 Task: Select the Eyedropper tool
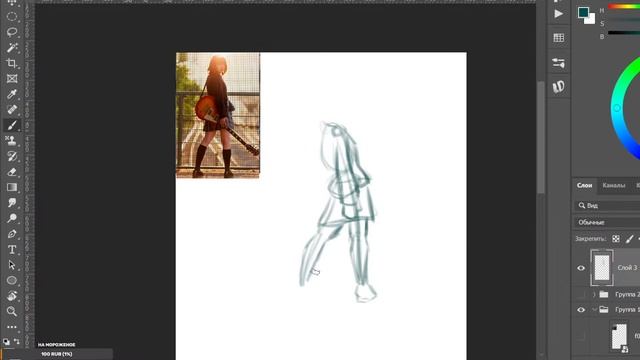pos(12,94)
